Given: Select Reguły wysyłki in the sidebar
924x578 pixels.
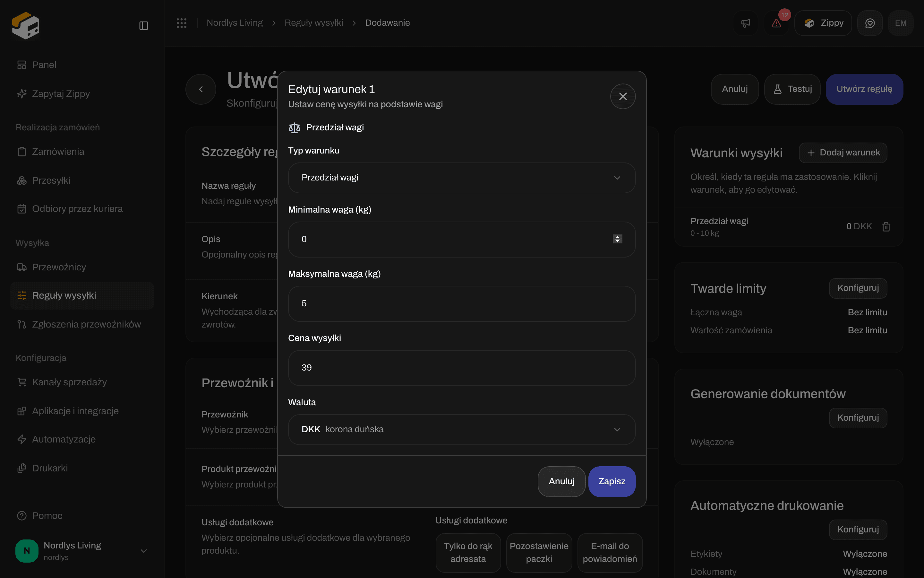Looking at the screenshot, I should click(82, 295).
